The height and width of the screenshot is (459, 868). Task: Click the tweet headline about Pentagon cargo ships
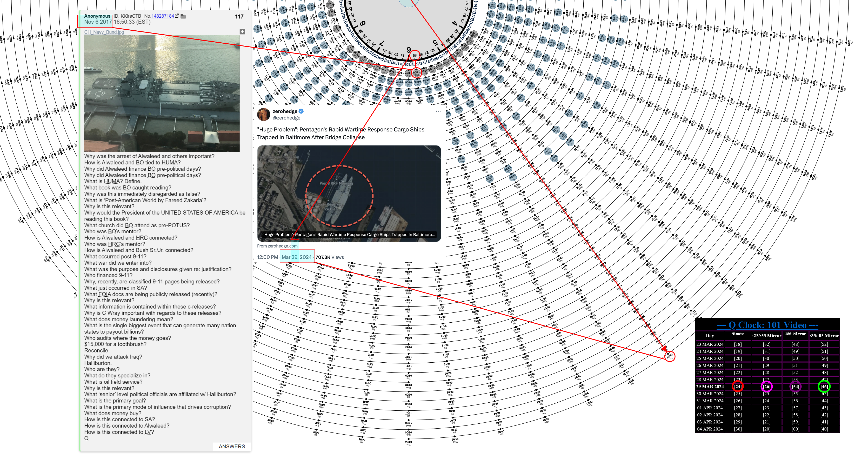341,134
